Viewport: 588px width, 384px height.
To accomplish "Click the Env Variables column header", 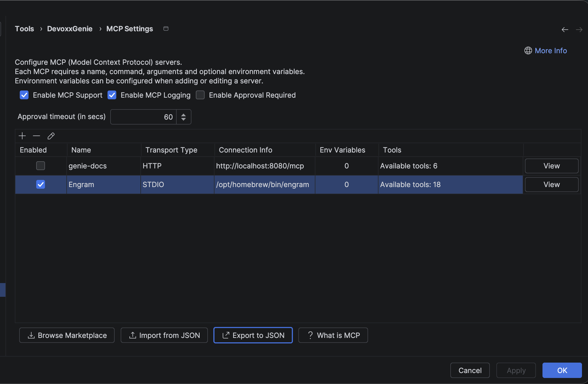I will click(347, 150).
